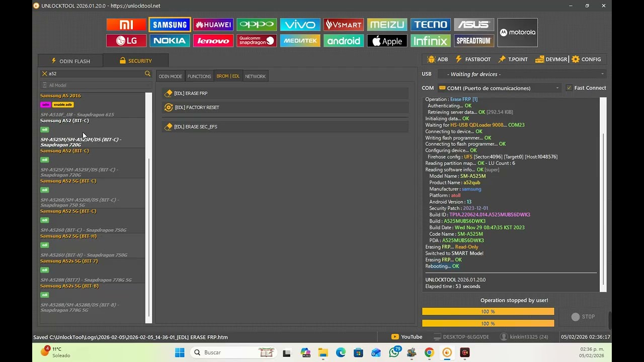
Task: Open the Vsmart brand section
Action: click(x=344, y=25)
